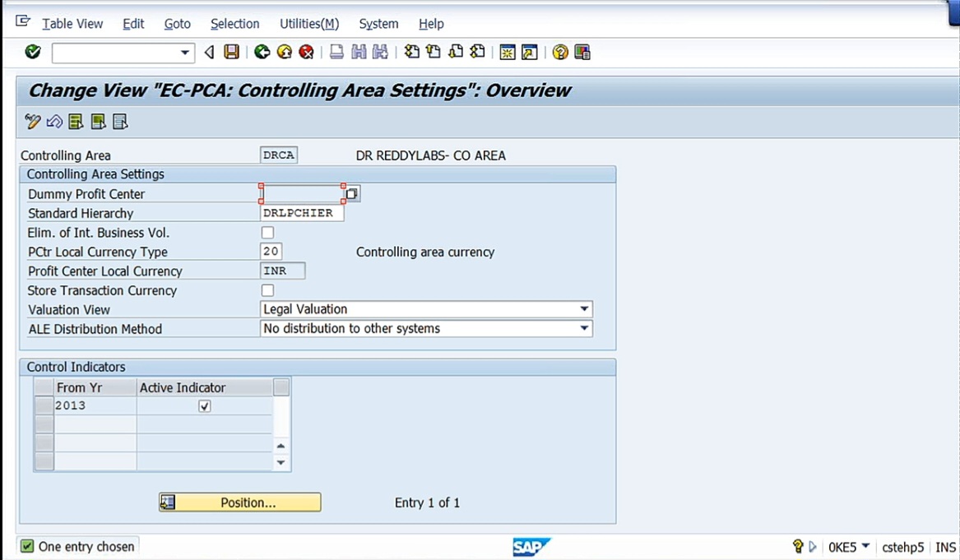Open the Valuation View dropdown
The height and width of the screenshot is (560, 960).
coord(584,309)
